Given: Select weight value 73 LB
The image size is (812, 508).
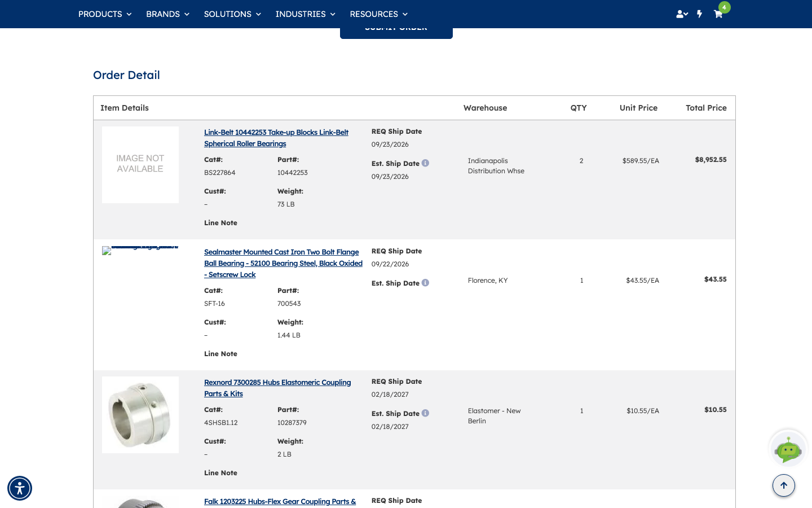Looking at the screenshot, I should 286,204.
